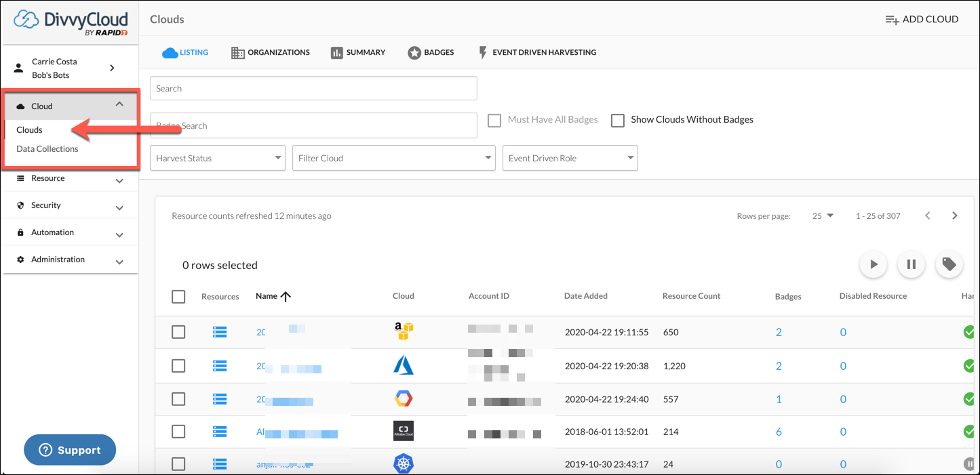980x475 pixels.
Task: Go to the Badges tab
Action: 431,52
